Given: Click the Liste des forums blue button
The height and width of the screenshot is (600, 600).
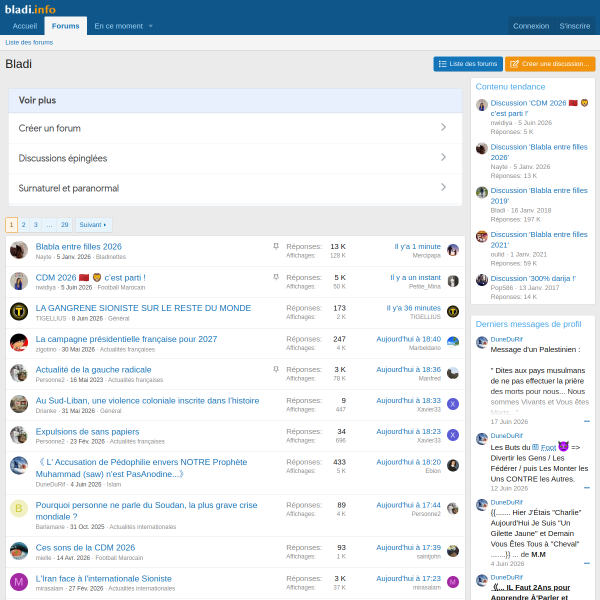Looking at the screenshot, I should click(468, 64).
